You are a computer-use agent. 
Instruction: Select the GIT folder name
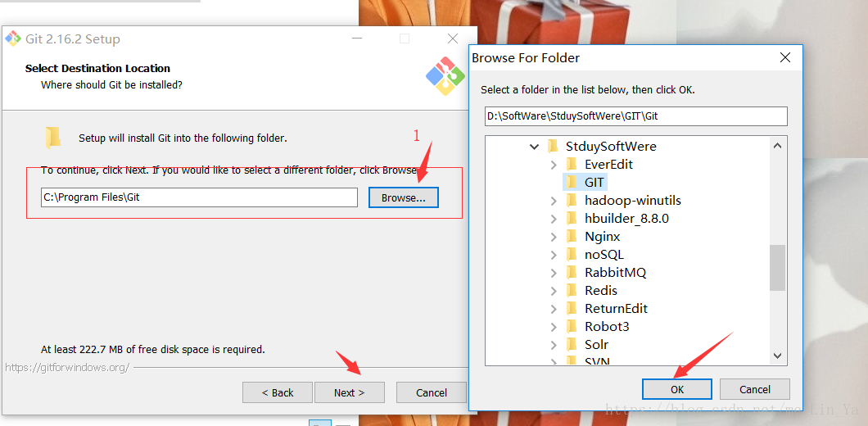click(595, 182)
